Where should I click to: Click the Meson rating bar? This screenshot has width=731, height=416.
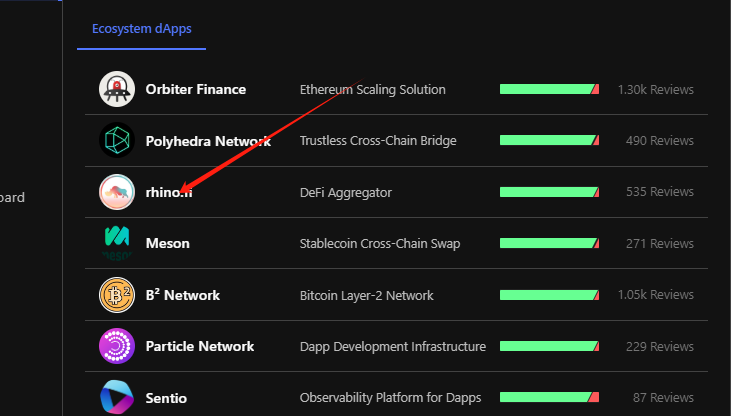click(549, 243)
